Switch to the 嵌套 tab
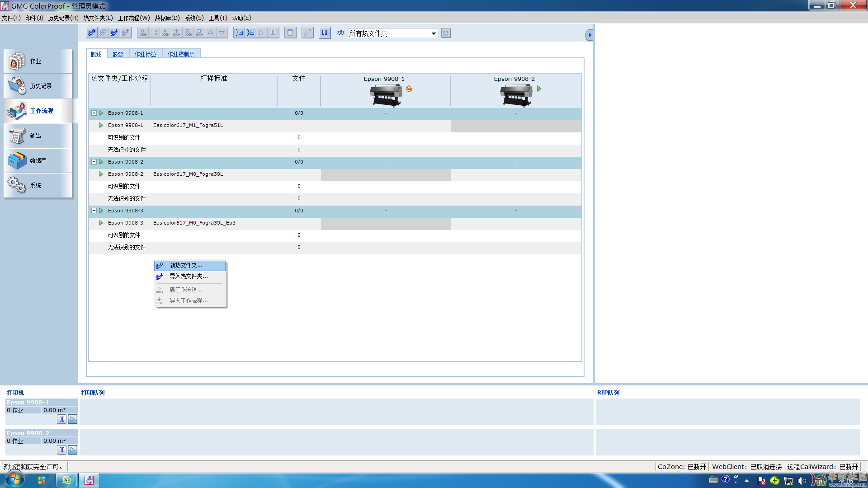 (x=118, y=54)
